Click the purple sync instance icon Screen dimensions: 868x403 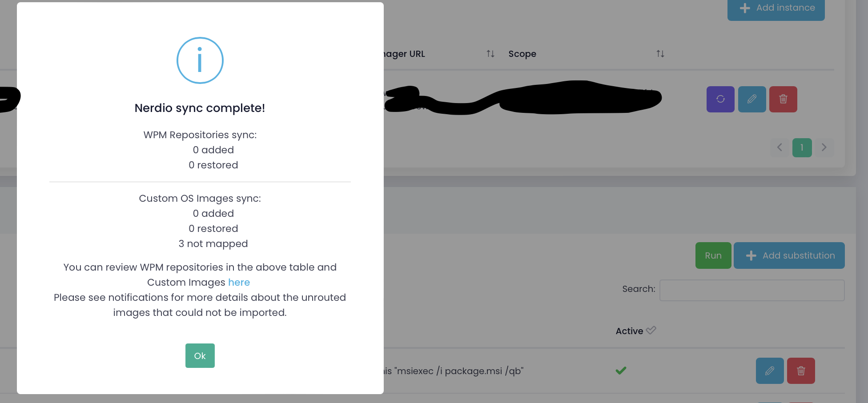point(720,99)
